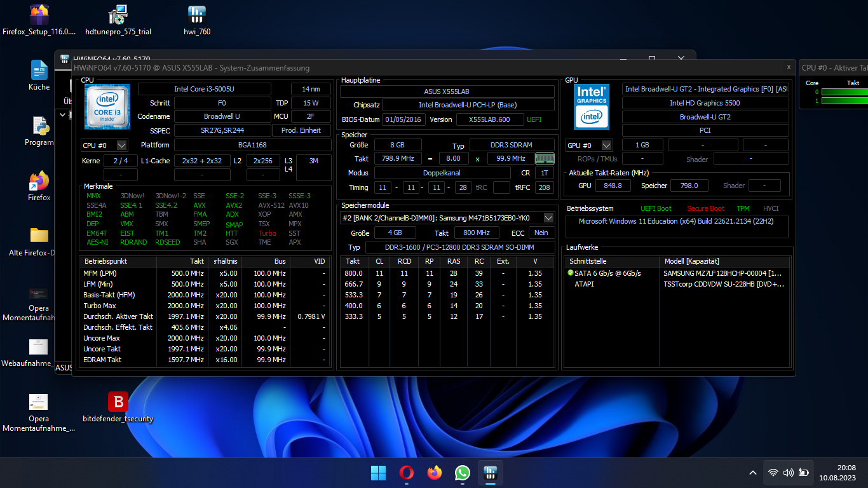The width and height of the screenshot is (868, 488).
Task: Click the Core 0 clock bar in CPU #0 window
Action: click(x=844, y=92)
